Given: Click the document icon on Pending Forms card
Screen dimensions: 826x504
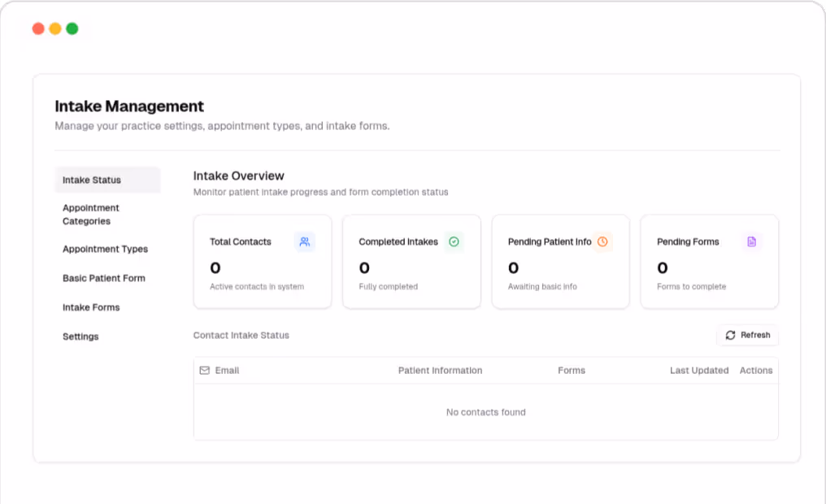Looking at the screenshot, I should pyautogui.click(x=751, y=241).
